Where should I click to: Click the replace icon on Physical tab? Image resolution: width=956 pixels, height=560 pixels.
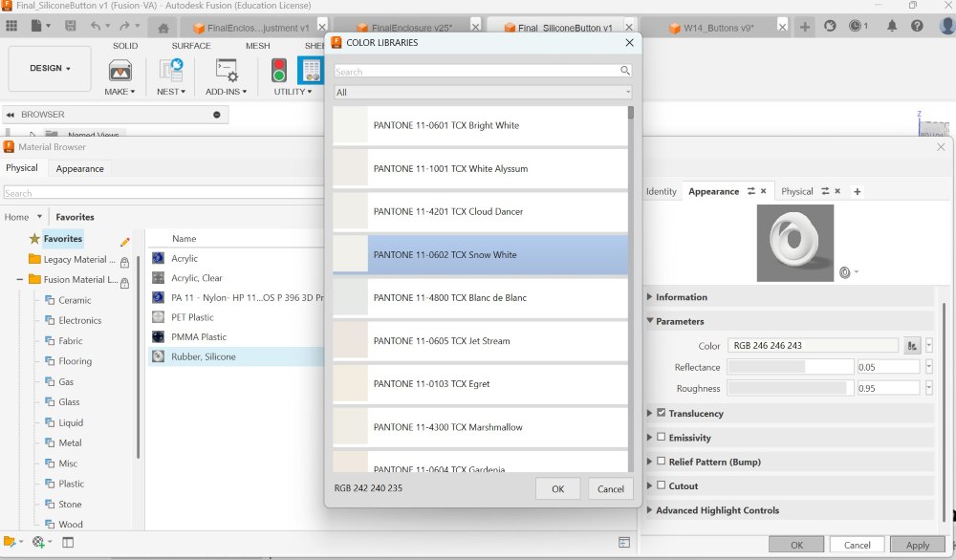[825, 191]
